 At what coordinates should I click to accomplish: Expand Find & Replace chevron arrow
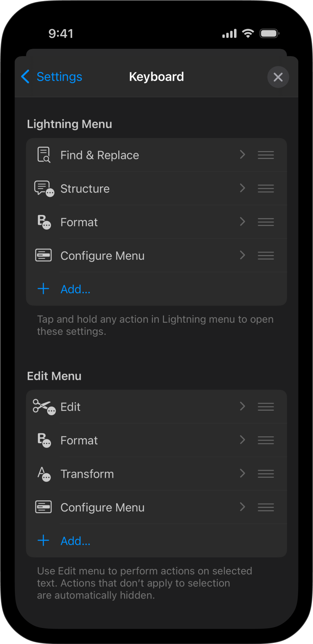242,155
